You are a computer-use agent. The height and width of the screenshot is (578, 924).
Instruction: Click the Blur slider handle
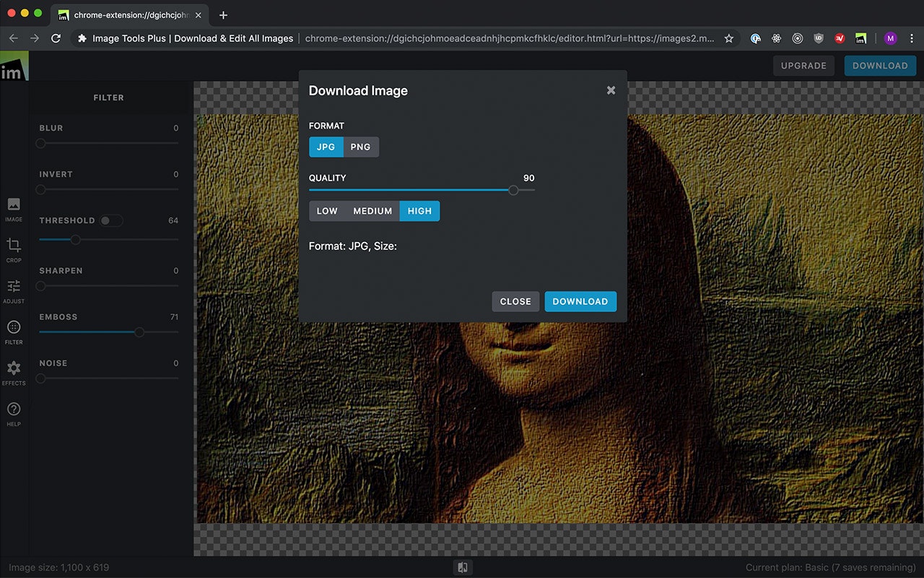[x=40, y=143]
